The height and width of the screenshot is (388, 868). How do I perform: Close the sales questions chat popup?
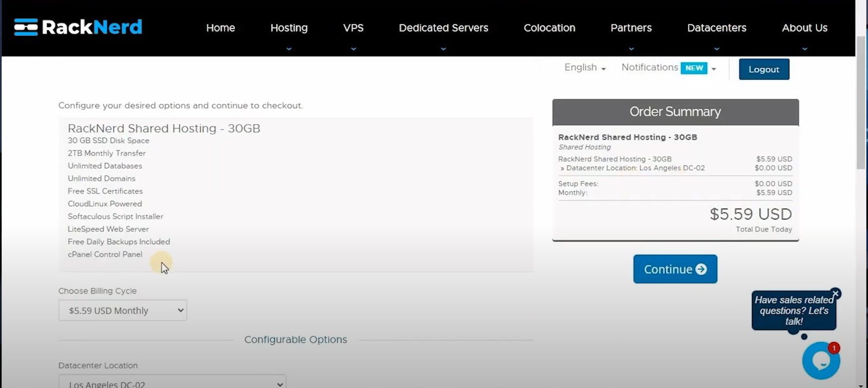(835, 293)
